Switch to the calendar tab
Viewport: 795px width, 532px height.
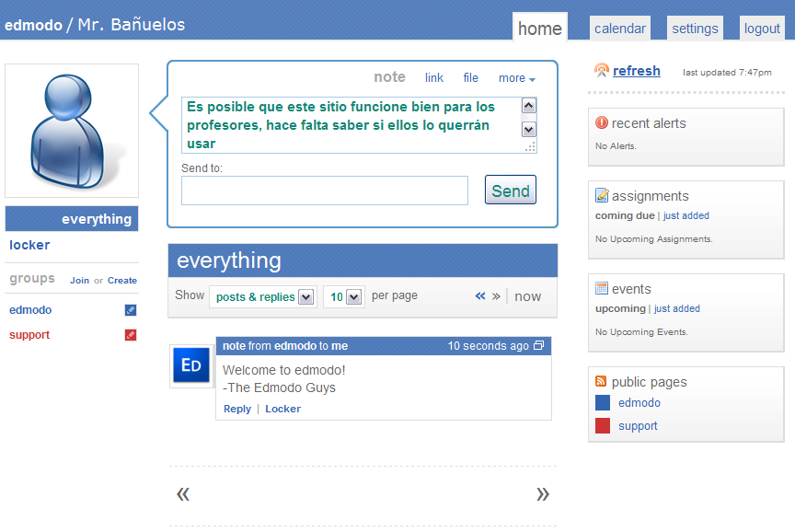(x=619, y=28)
